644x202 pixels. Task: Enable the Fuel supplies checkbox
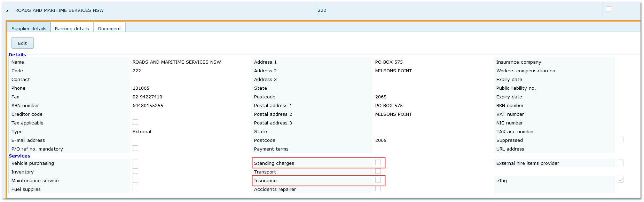[135, 188]
